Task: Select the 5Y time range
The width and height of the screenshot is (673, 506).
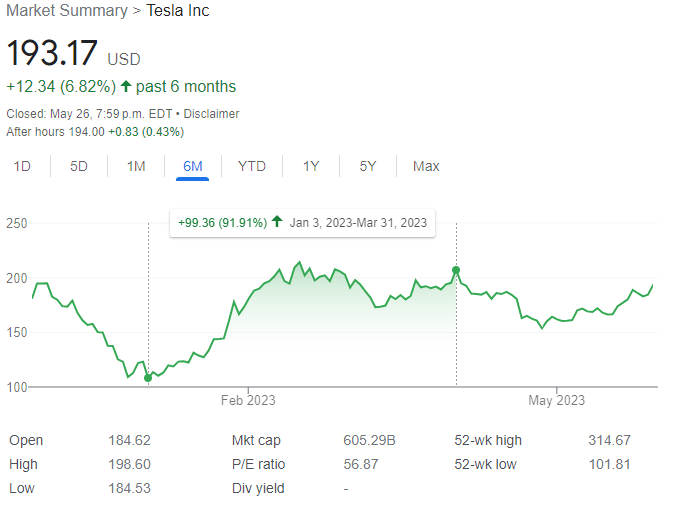Action: [368, 166]
